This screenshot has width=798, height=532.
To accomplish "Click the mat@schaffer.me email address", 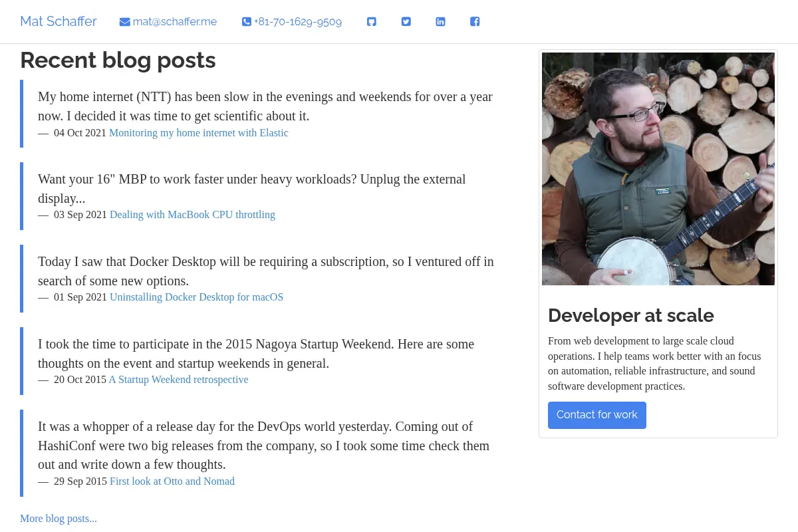I will pyautogui.click(x=175, y=22).
